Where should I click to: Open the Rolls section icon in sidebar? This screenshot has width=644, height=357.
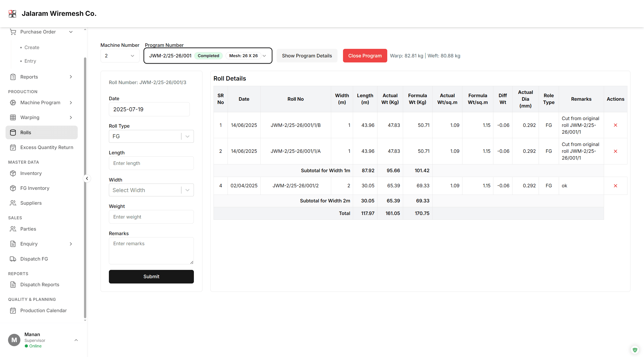point(13,132)
